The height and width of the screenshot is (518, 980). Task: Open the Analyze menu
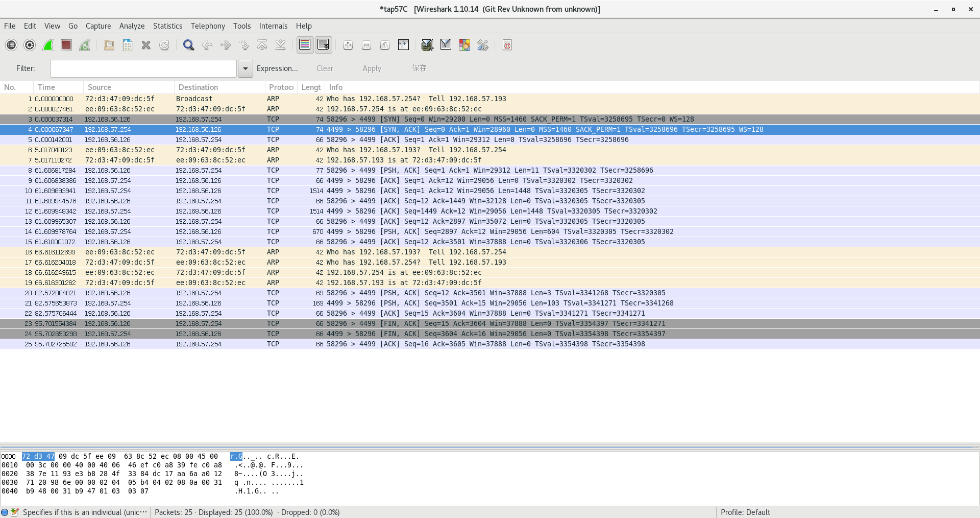(x=132, y=26)
